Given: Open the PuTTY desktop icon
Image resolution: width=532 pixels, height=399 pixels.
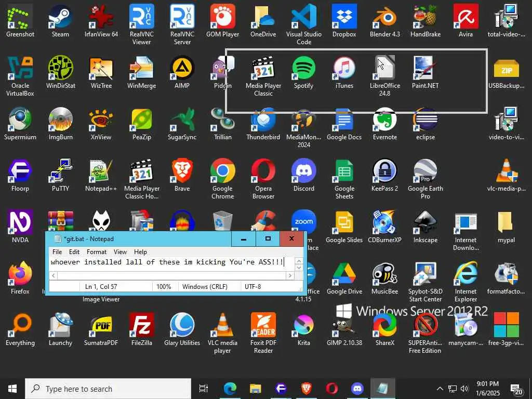Looking at the screenshot, I should (60, 176).
